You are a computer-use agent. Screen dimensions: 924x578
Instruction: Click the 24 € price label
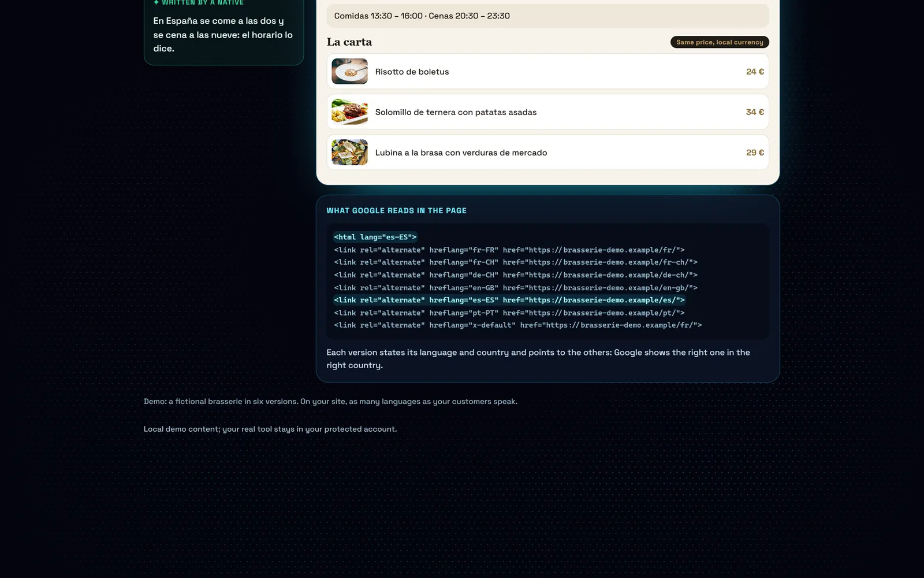[755, 72]
